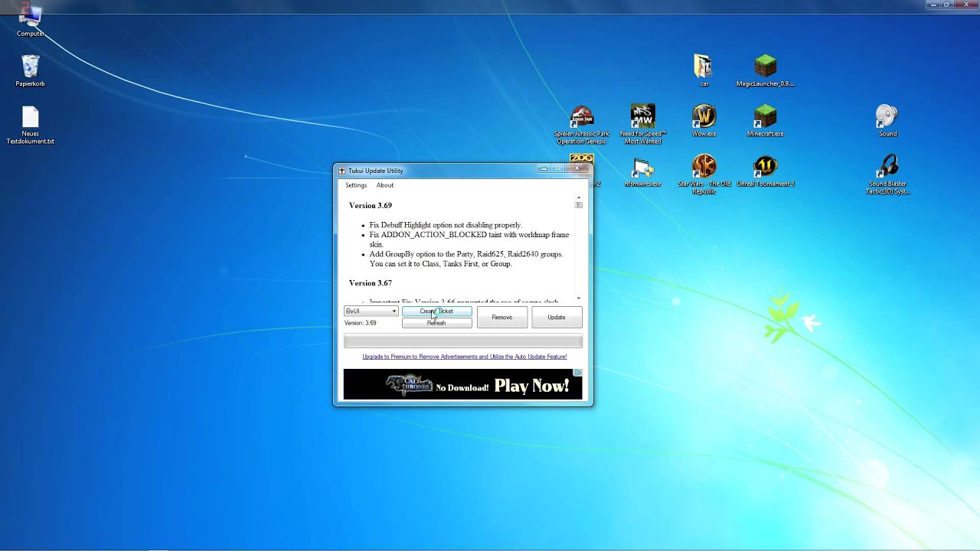Click the Tukui Update Utility title icon
This screenshot has height=551, width=980.
click(x=342, y=171)
